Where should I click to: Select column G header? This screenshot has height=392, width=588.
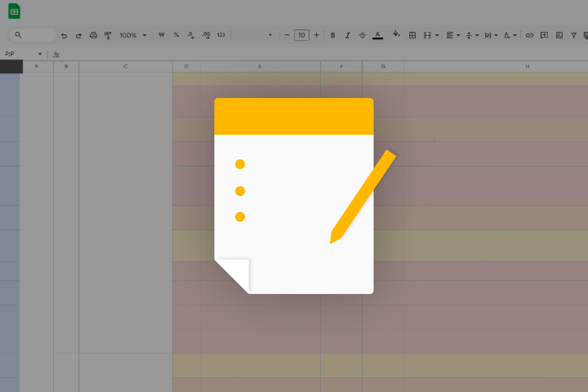click(383, 66)
